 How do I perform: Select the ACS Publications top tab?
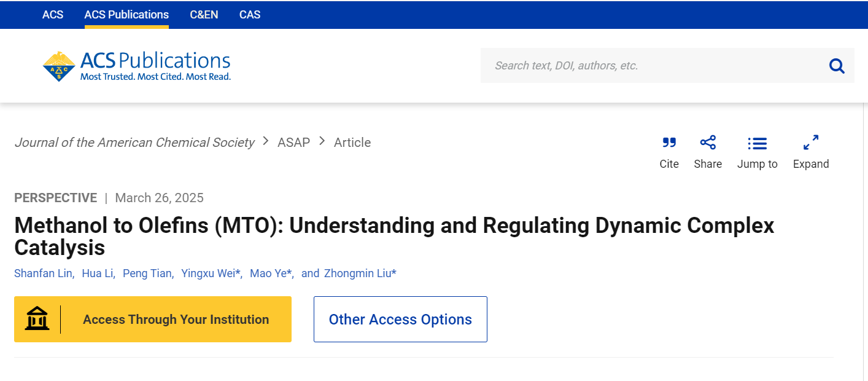click(x=126, y=15)
